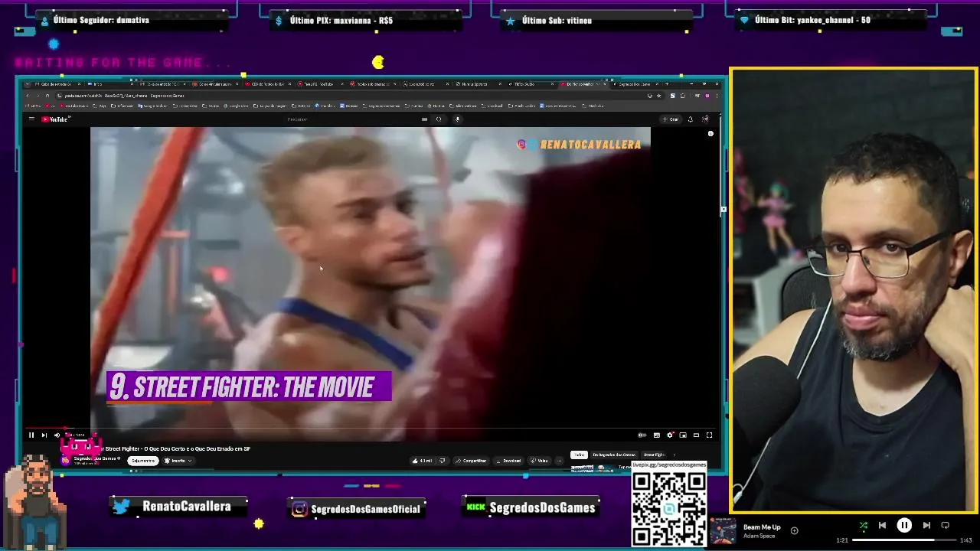The width and height of the screenshot is (980, 551).
Task: Open the Beam Me Up song title
Action: pyautogui.click(x=762, y=527)
